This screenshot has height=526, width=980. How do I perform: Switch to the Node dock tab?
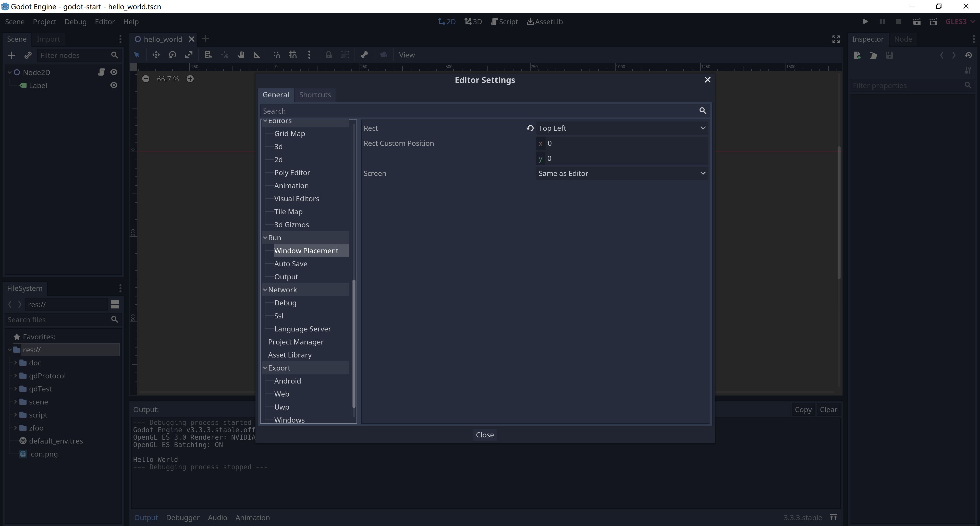coord(903,39)
